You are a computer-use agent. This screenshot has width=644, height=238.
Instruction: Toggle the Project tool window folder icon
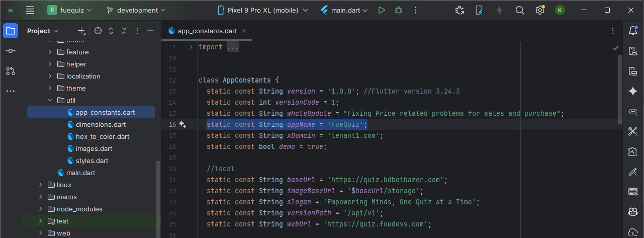(11, 31)
